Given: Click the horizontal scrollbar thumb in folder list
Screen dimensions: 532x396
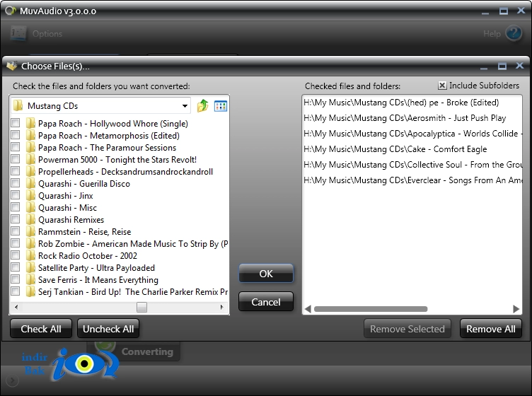Looking at the screenshot, I should coord(141,307).
